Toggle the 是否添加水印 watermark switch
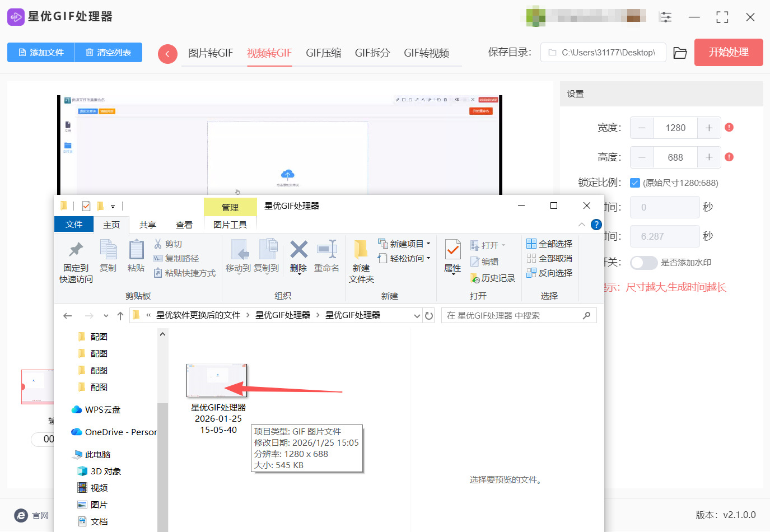Viewport: 770px width, 532px height. point(643,263)
